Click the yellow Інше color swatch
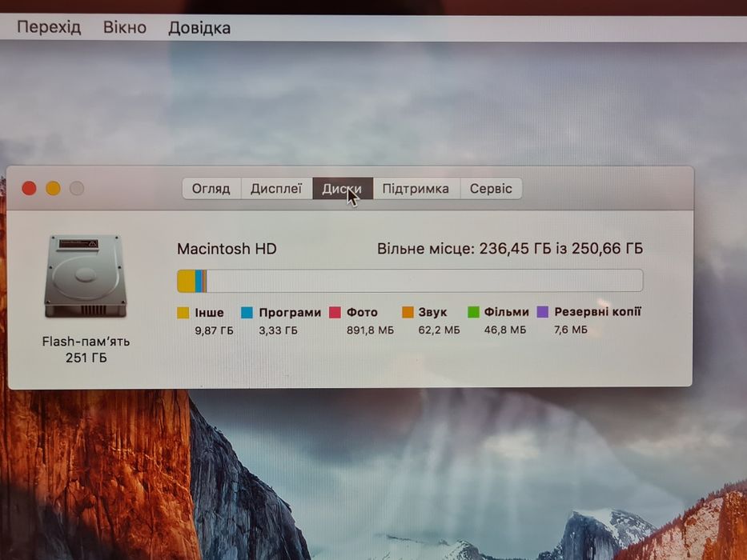 point(183,313)
